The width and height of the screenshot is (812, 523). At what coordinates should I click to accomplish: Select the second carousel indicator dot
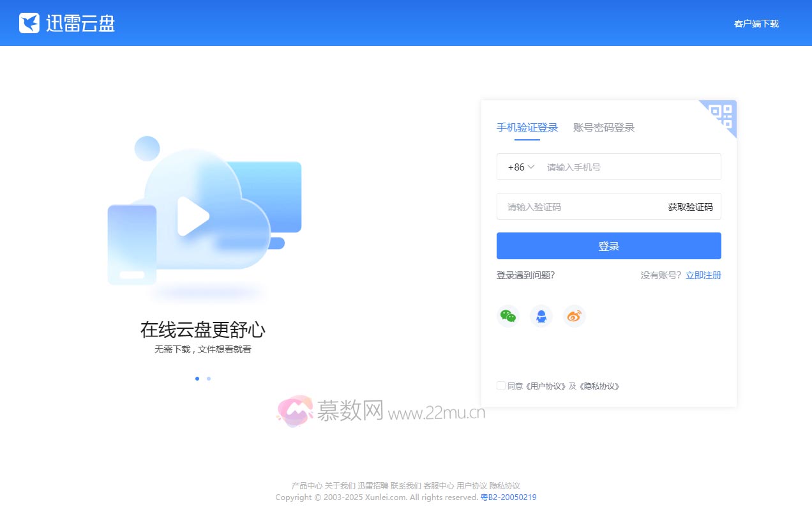tap(209, 378)
